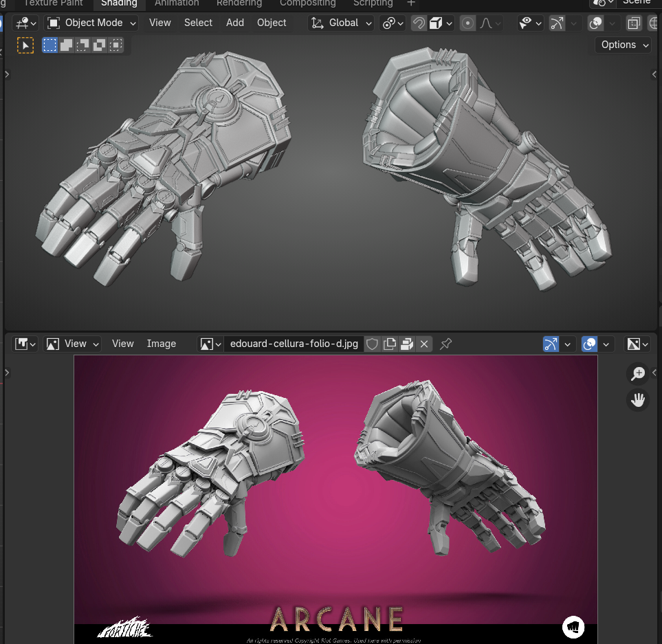Enable snapping via the magnet toggle
Viewport: 662px width, 644px height.
(418, 23)
